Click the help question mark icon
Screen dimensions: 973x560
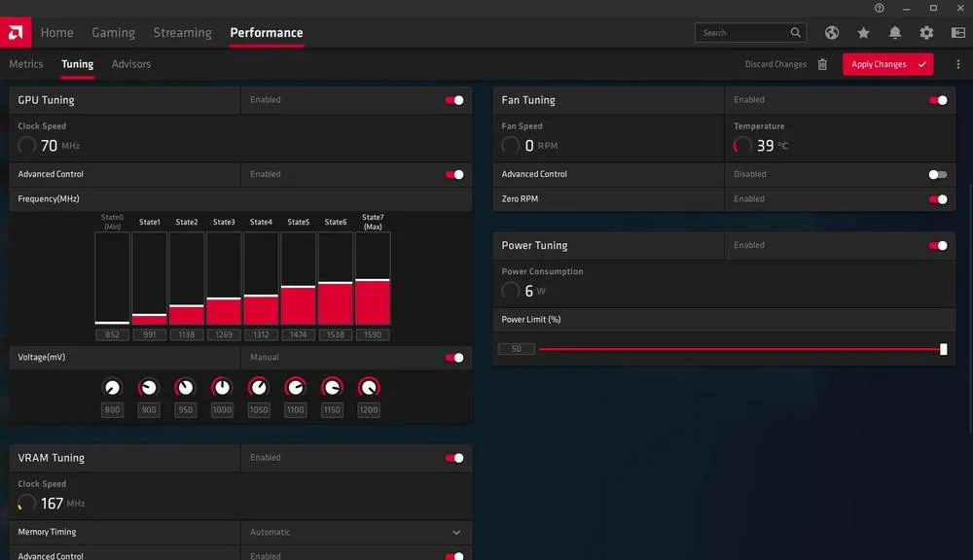880,8
